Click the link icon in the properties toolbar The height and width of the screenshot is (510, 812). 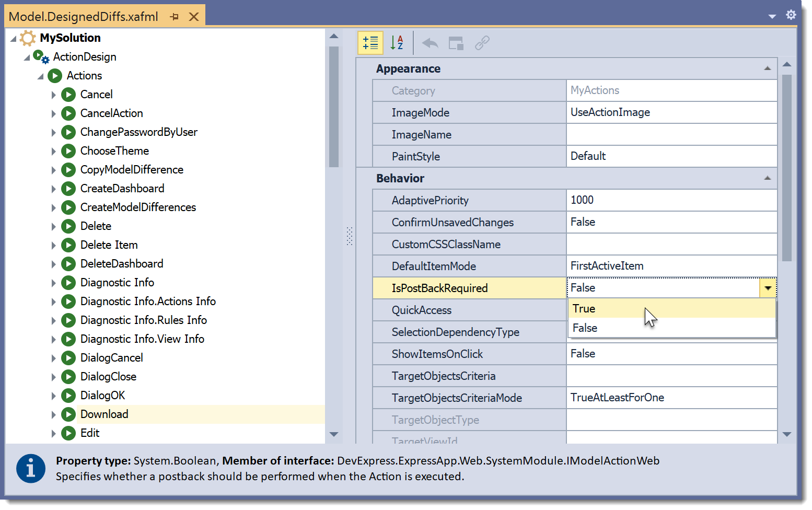pos(482,43)
